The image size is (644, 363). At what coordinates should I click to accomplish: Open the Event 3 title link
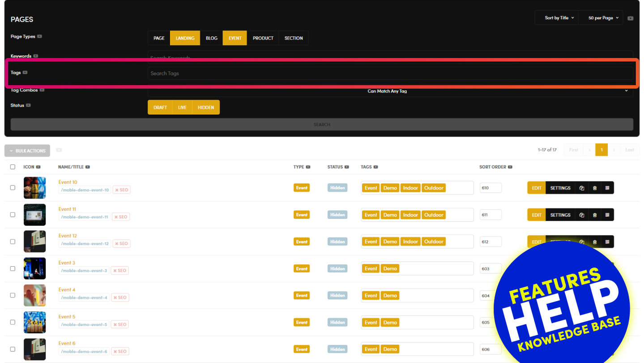tap(67, 263)
